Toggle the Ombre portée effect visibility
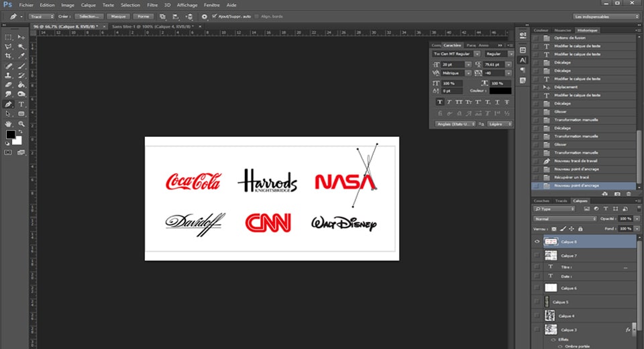 point(560,346)
